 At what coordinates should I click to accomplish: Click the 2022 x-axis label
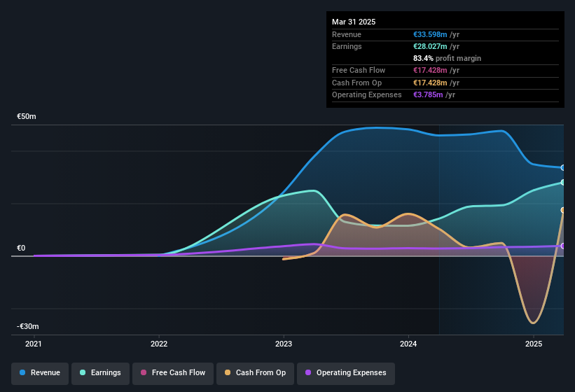(x=159, y=344)
